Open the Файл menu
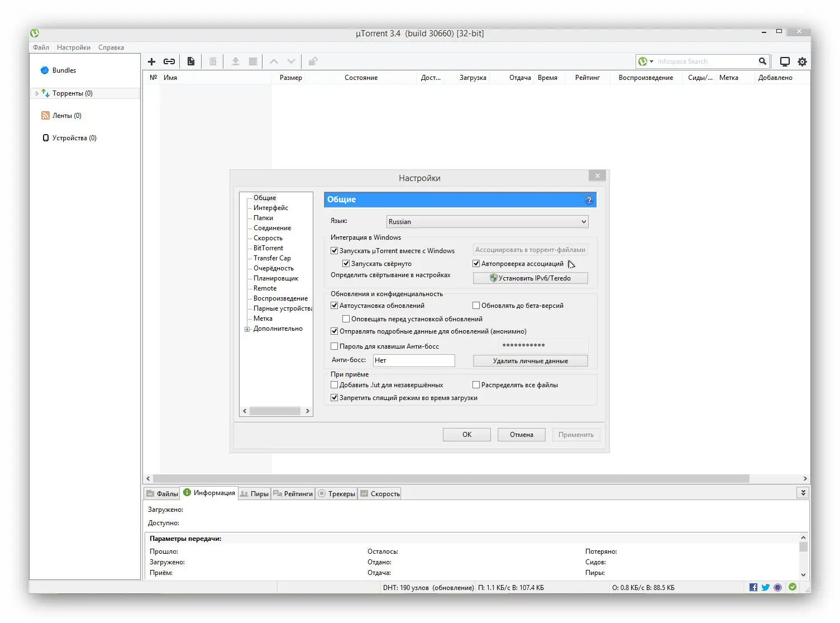 41,47
